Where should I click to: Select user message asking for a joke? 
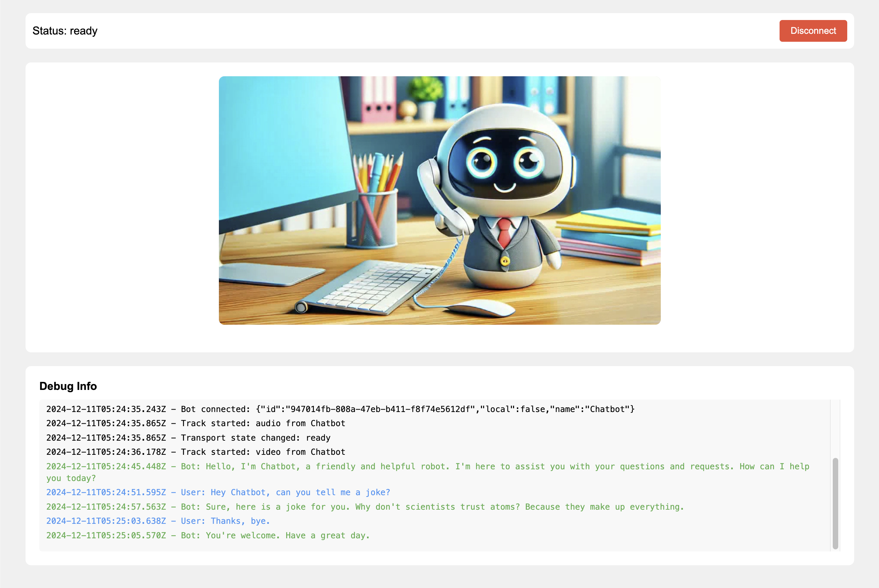[285, 492]
